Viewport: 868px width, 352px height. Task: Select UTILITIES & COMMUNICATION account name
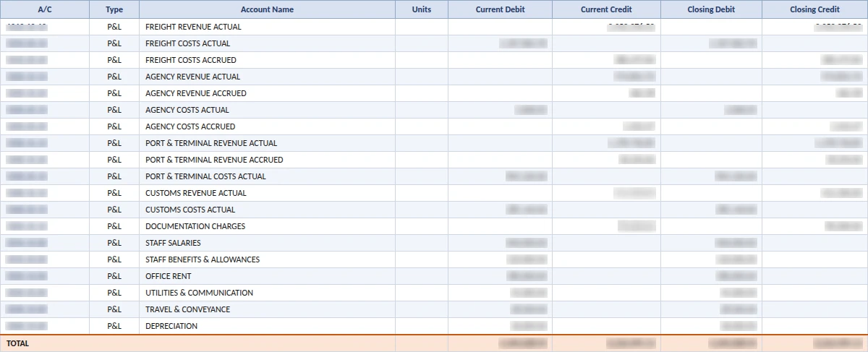(x=200, y=293)
